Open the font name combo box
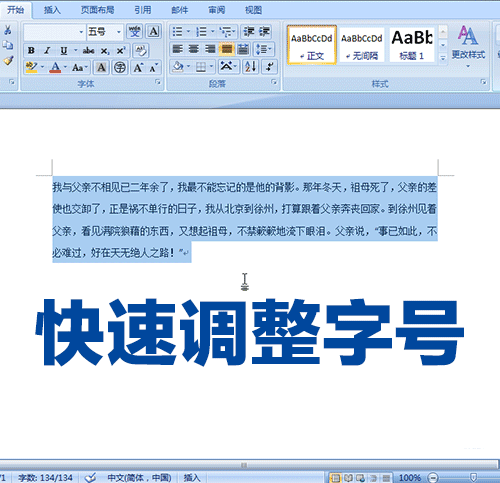The image size is (500, 483). [x=54, y=32]
